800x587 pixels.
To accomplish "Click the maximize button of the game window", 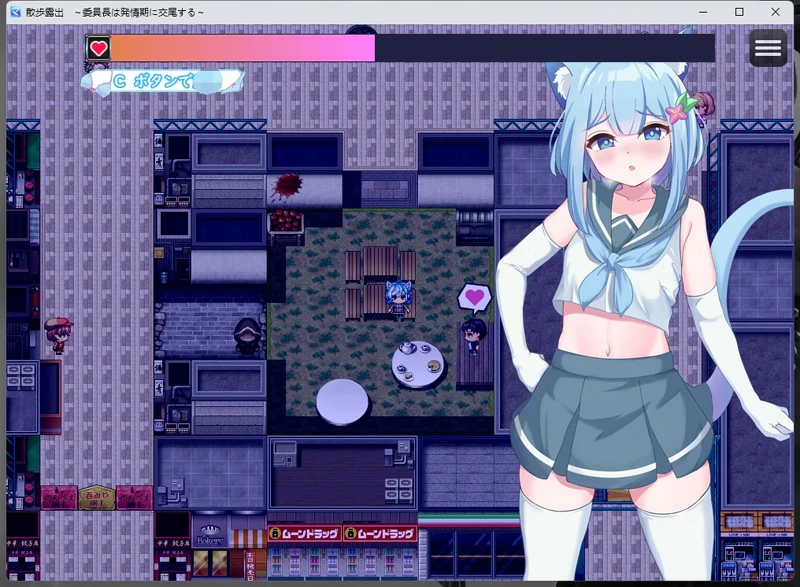I will pos(741,11).
